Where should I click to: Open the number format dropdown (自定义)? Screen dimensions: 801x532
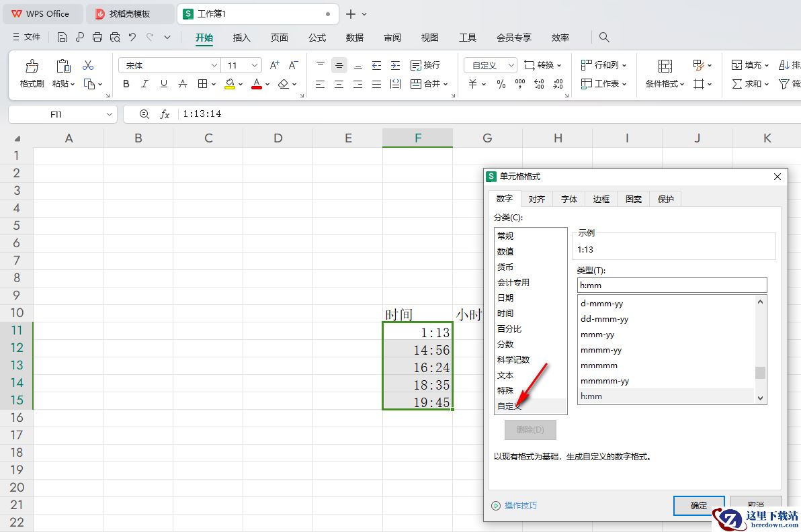511,65
